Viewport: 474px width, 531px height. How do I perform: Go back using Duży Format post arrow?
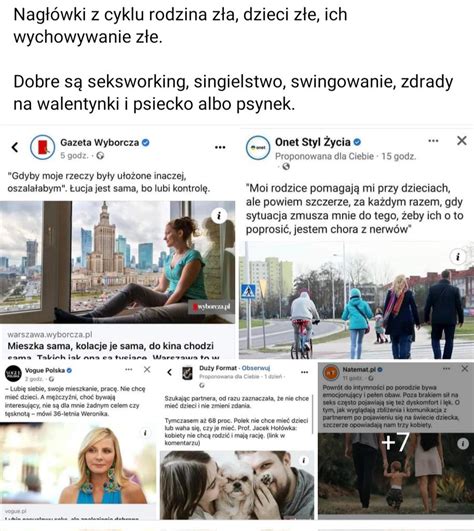click(170, 373)
